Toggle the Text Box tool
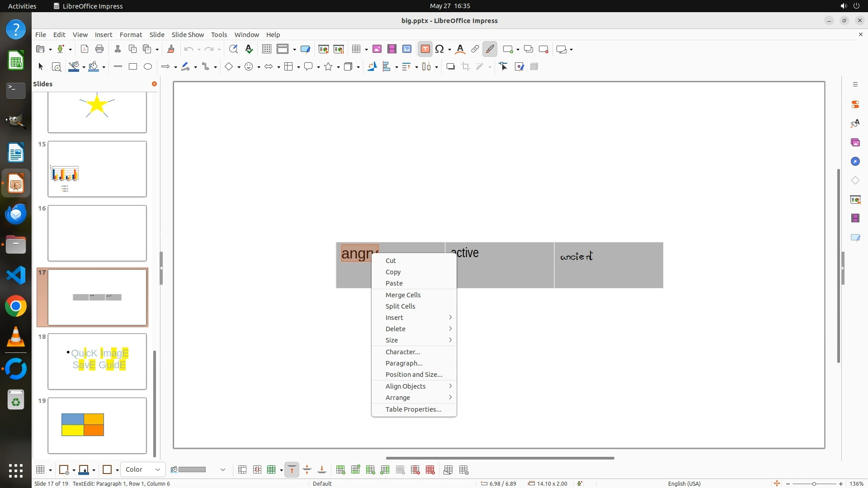 [425, 49]
